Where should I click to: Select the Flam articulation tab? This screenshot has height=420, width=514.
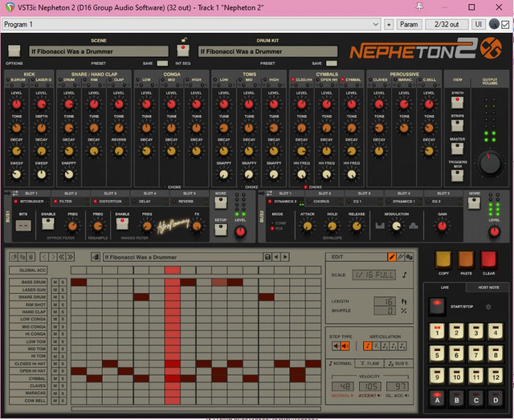pyautogui.click(x=369, y=363)
